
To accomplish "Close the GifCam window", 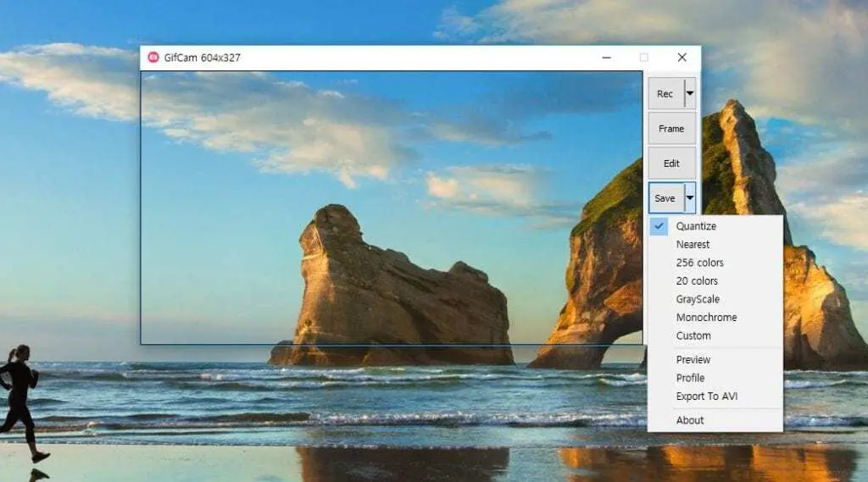I will pos(682,58).
